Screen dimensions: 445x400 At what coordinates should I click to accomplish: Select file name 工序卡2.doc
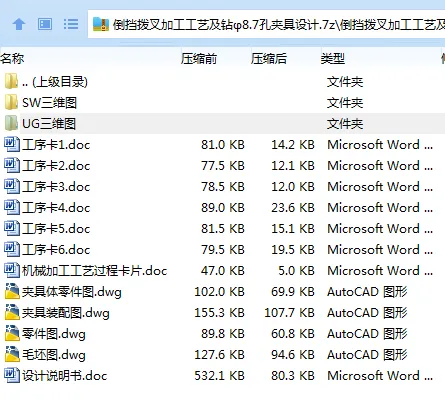pyautogui.click(x=56, y=166)
